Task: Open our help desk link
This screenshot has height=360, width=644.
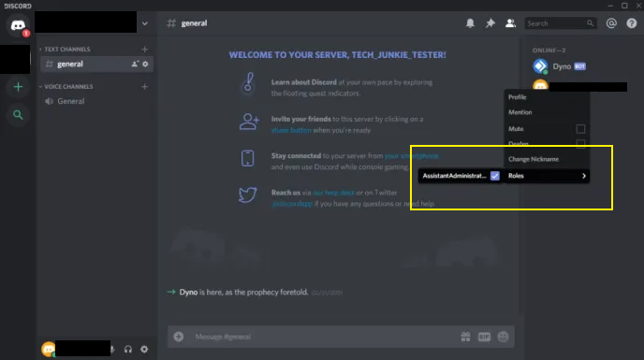Action: click(x=333, y=193)
